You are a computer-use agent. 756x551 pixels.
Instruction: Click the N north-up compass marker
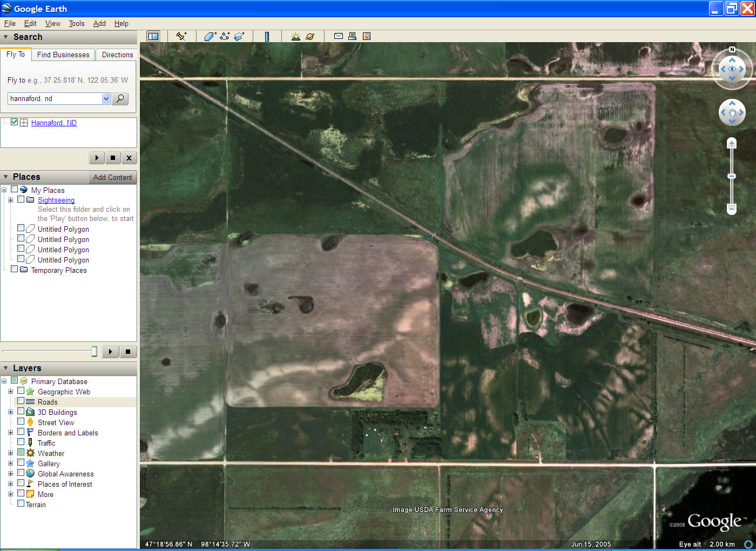732,50
